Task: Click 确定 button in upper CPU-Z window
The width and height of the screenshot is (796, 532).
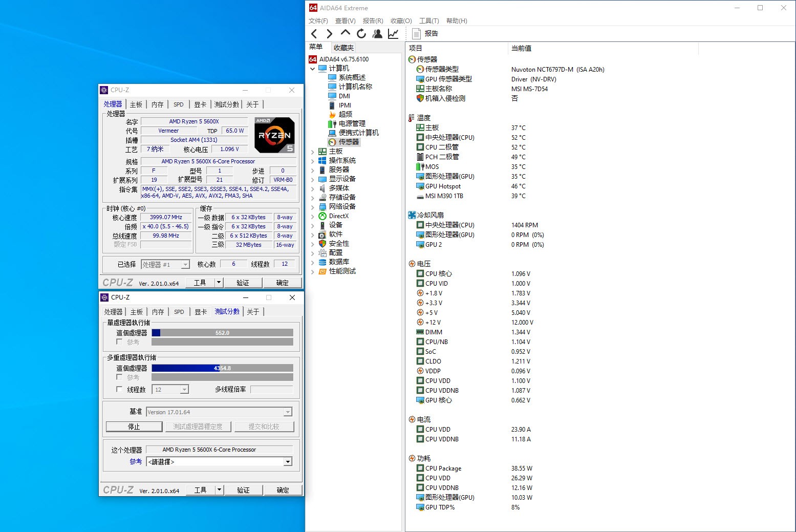Action: click(282, 283)
